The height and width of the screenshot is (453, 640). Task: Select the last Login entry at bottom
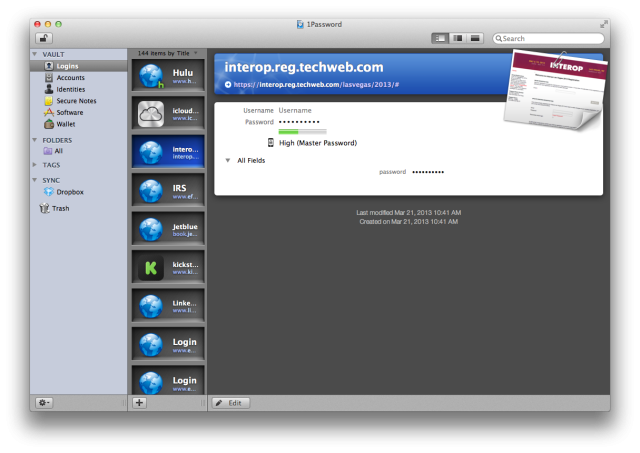pyautogui.click(x=168, y=380)
